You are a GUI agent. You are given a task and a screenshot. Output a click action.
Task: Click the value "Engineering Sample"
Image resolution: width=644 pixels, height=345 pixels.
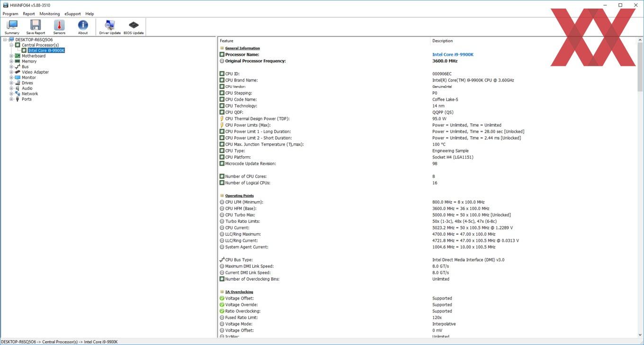click(450, 151)
